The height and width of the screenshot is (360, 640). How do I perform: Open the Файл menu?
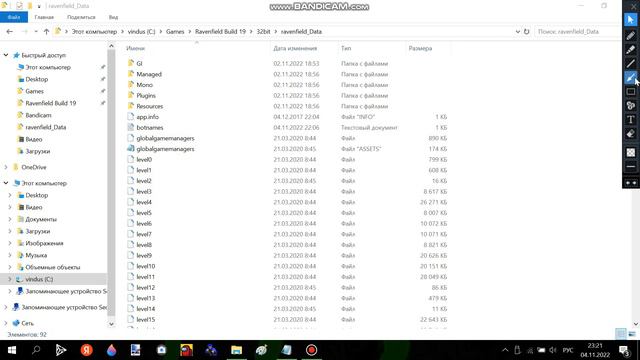(x=14, y=17)
